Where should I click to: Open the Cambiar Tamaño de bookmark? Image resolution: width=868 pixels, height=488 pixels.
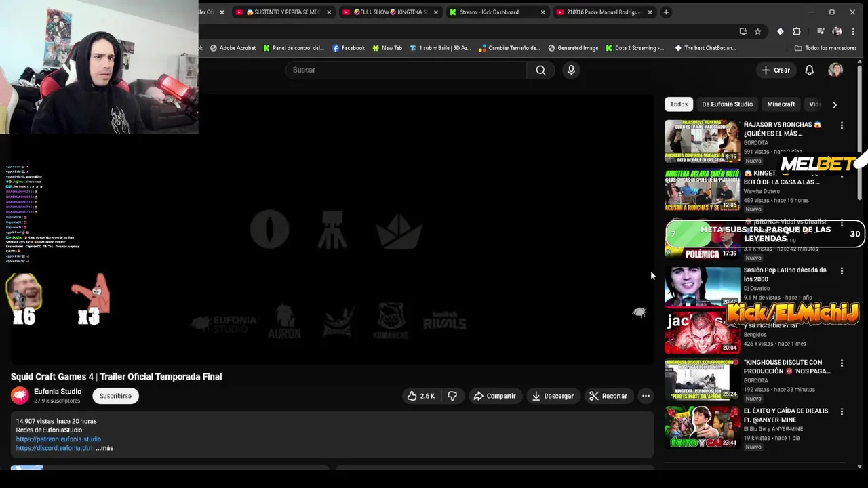pyautogui.click(x=509, y=48)
